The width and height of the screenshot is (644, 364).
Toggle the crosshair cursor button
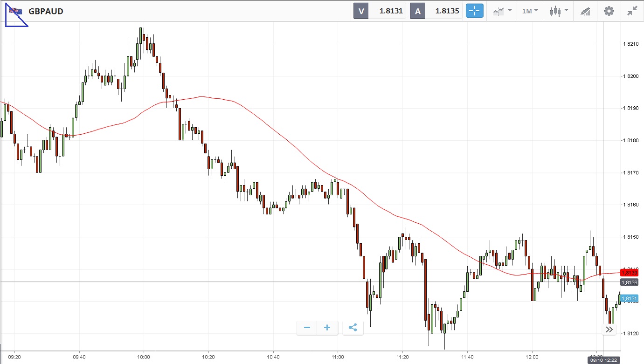[475, 11]
